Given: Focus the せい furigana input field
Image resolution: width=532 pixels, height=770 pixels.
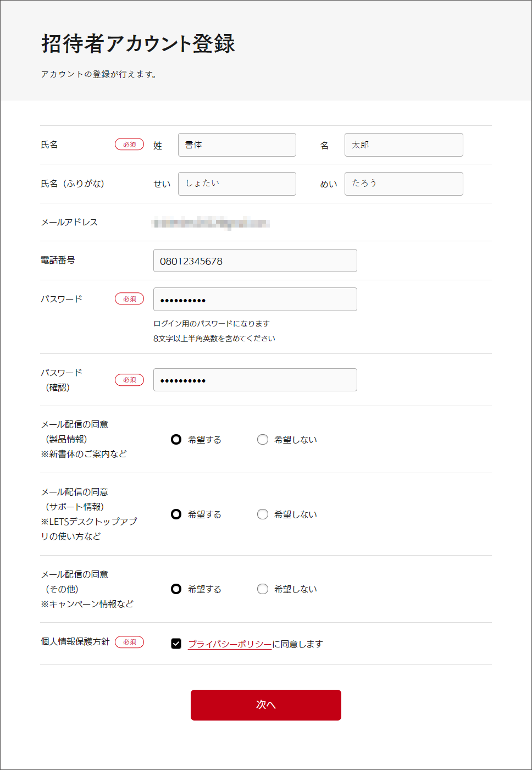Looking at the screenshot, I should tap(237, 184).
